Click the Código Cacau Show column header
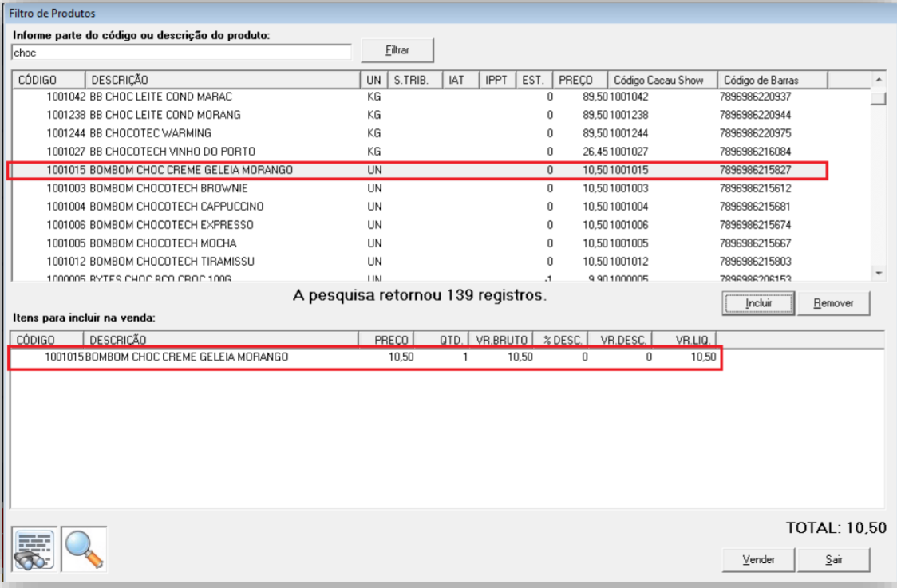The image size is (897, 588). point(662,80)
